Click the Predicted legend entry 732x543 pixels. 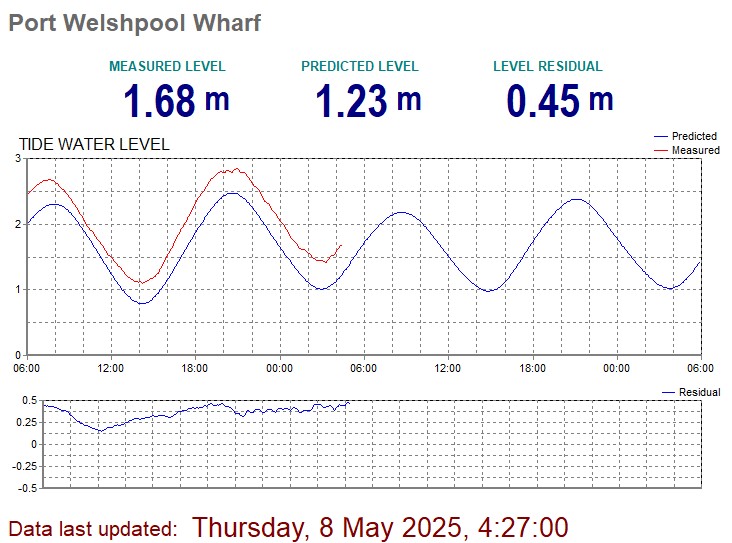tap(694, 136)
